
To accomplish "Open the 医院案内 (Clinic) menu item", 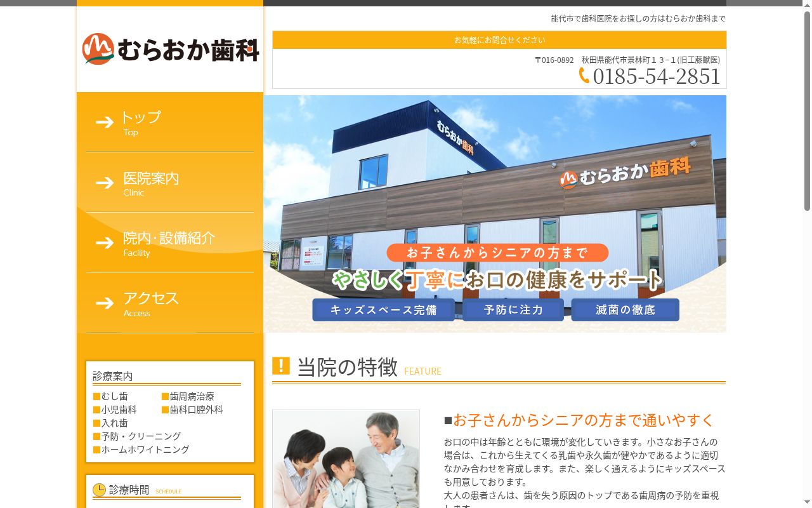I will (170, 182).
